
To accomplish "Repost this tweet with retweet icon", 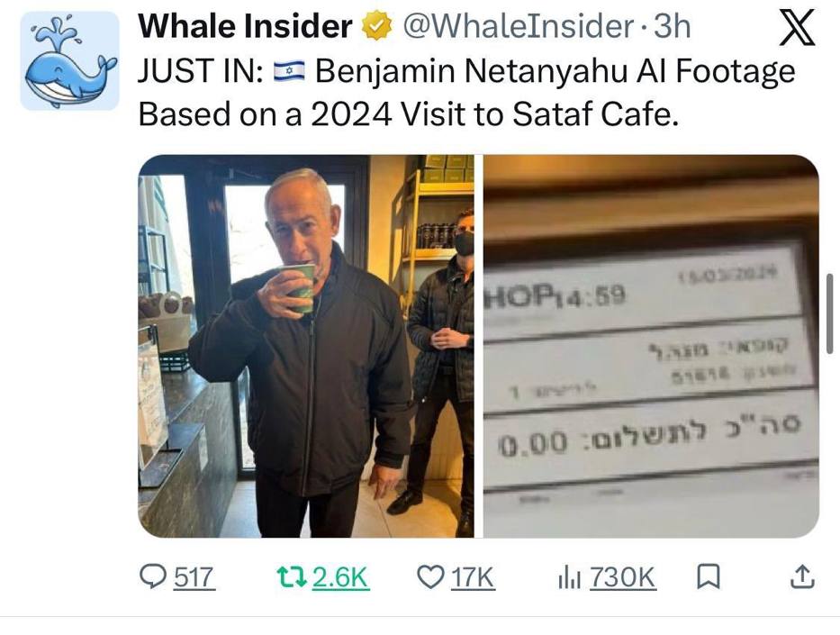I will click(x=292, y=577).
